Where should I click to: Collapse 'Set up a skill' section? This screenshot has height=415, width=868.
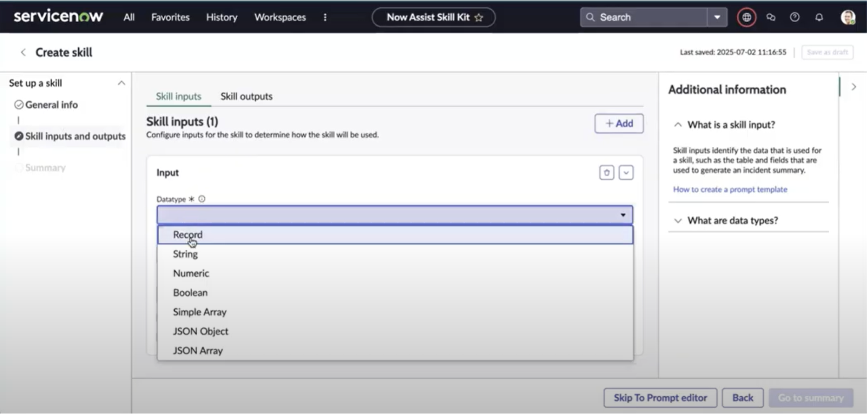[121, 83]
